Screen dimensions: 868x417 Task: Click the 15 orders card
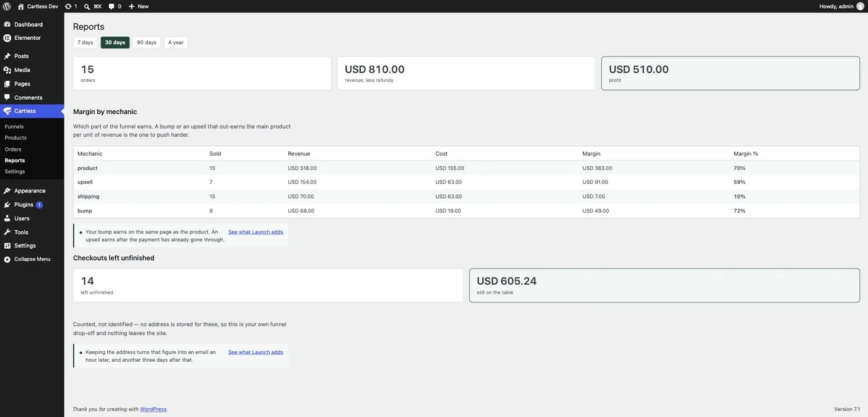(202, 73)
